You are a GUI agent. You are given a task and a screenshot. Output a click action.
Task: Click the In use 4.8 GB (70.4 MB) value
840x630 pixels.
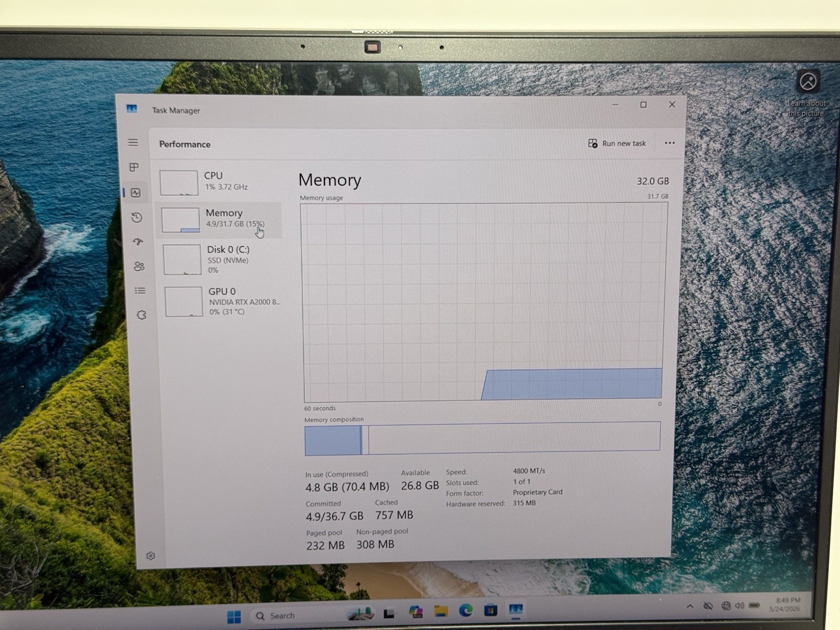348,487
